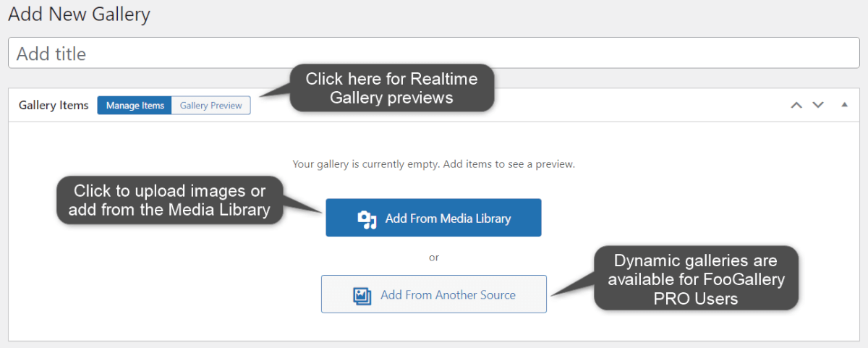Screen dimensions: 868x348
Task: Click the gallery is currently empty message
Action: tap(434, 164)
